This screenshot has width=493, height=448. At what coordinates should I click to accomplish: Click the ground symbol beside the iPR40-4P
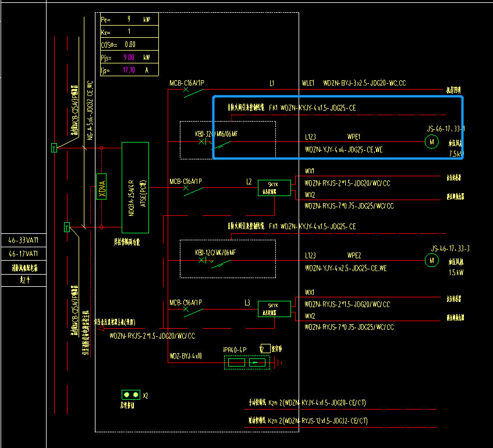278,363
